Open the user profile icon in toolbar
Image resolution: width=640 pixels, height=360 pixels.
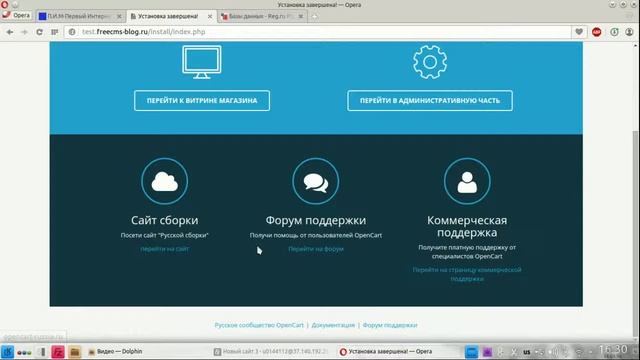coord(629,32)
